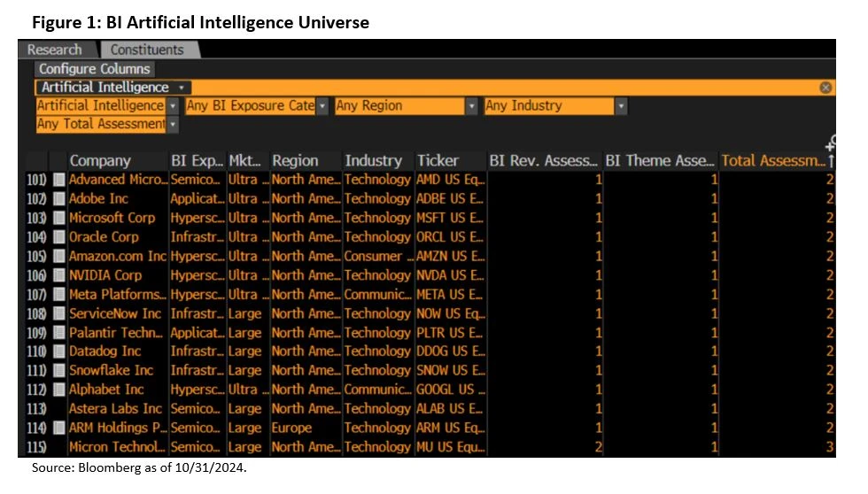Sort by BI Rev. Assess... column header
The width and height of the screenshot is (868, 494).
tap(544, 161)
